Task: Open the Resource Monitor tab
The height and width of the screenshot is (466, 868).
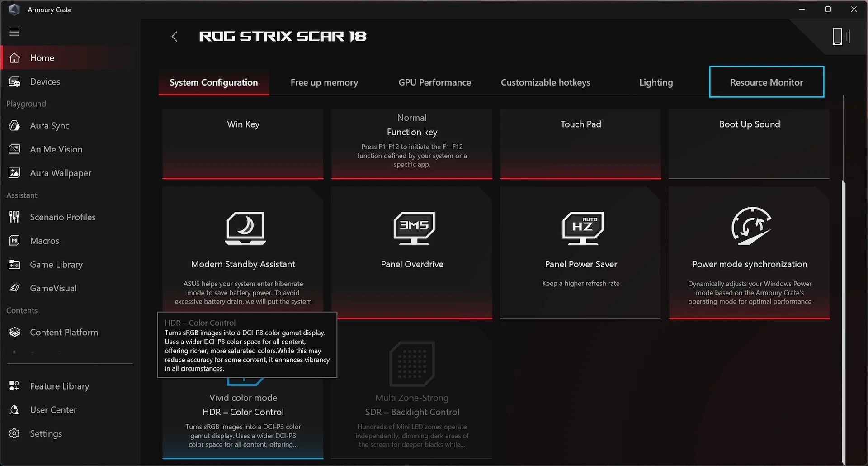Action: pos(766,82)
